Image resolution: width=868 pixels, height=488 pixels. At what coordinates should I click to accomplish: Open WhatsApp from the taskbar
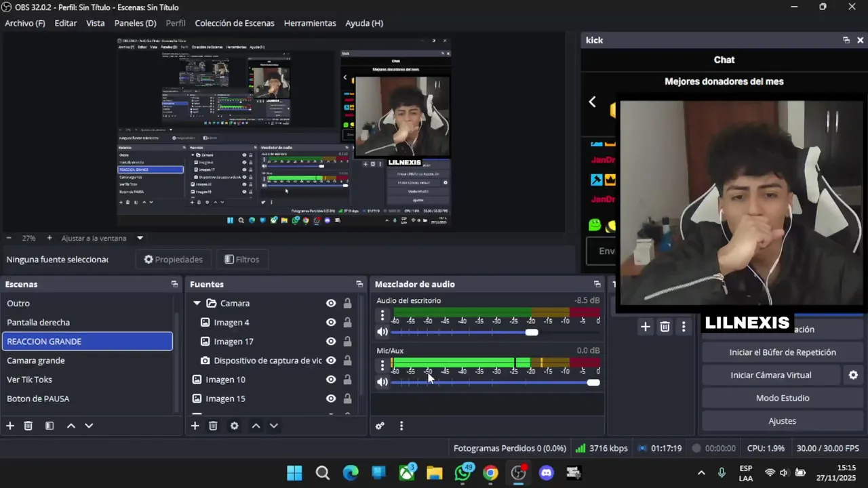tap(462, 472)
